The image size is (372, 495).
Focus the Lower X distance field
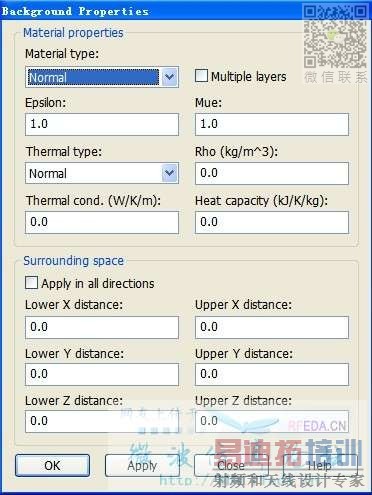pyautogui.click(x=102, y=327)
